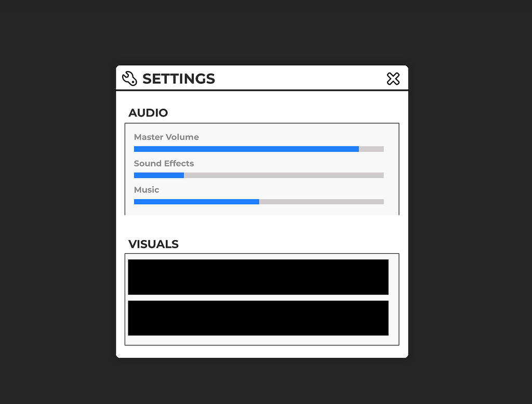
Task: Click the Music label
Action: pos(147,190)
